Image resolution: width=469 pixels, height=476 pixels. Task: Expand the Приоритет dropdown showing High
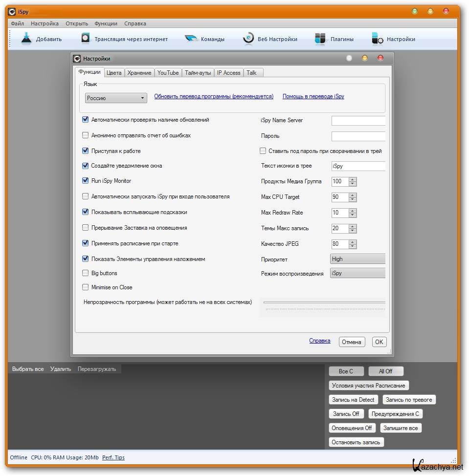tap(357, 259)
